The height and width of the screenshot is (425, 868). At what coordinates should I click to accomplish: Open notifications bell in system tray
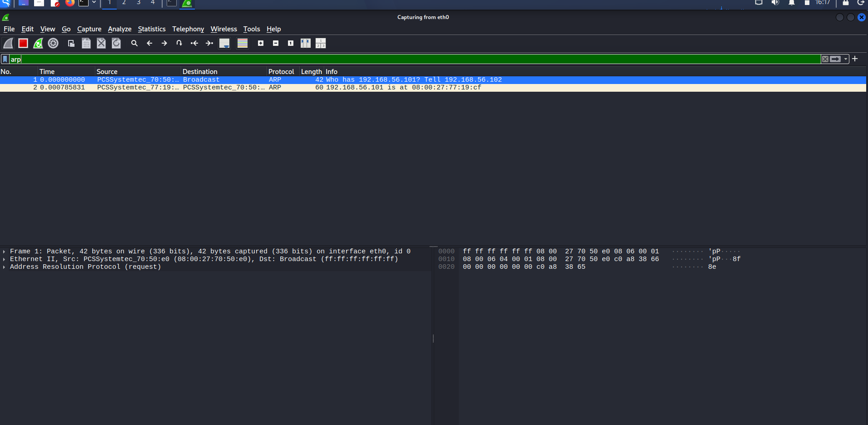pos(792,3)
